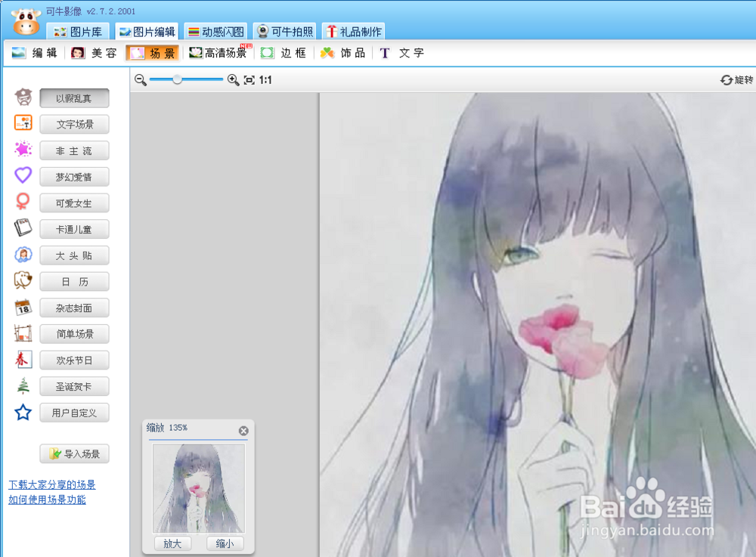Close the 缩放 zoom panel
This screenshot has width=756, height=557.
pos(243,431)
